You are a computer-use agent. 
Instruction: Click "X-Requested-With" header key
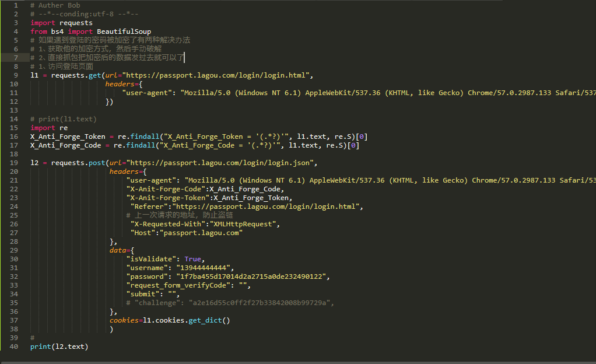click(167, 224)
